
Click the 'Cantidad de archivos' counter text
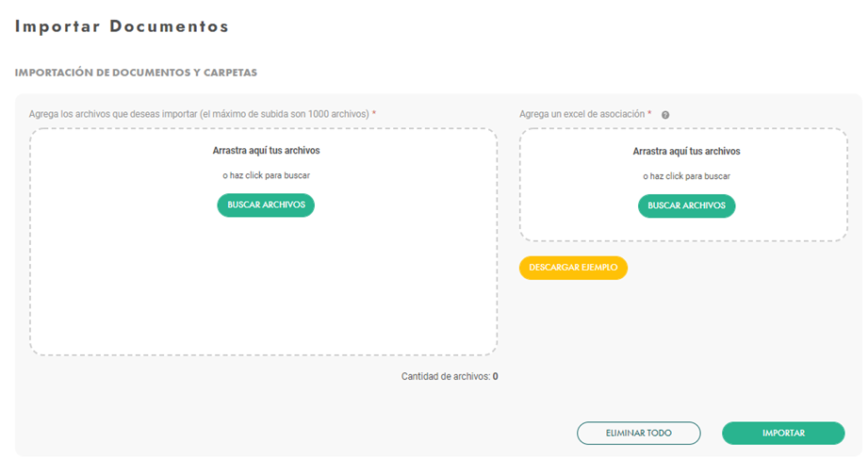446,376
